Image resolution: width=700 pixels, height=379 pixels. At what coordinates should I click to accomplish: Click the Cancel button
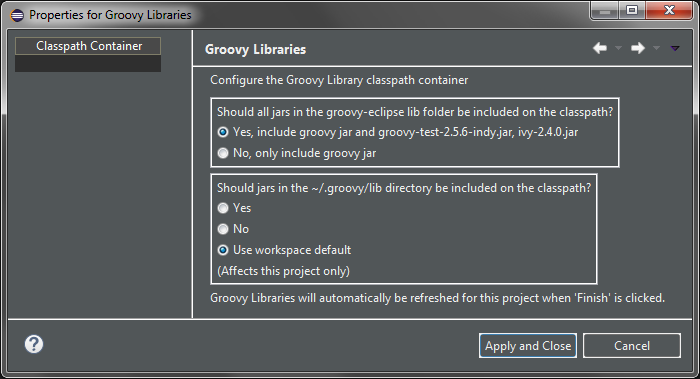click(632, 346)
